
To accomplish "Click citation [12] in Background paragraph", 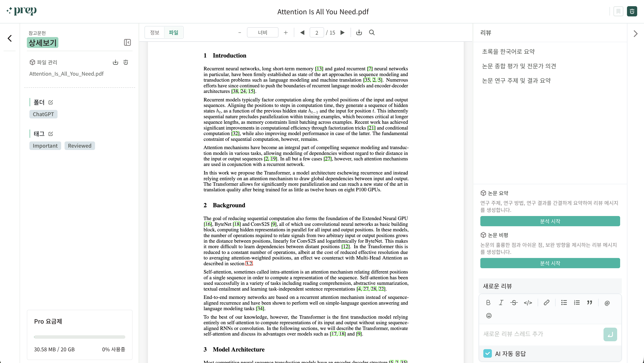I will (x=345, y=246).
